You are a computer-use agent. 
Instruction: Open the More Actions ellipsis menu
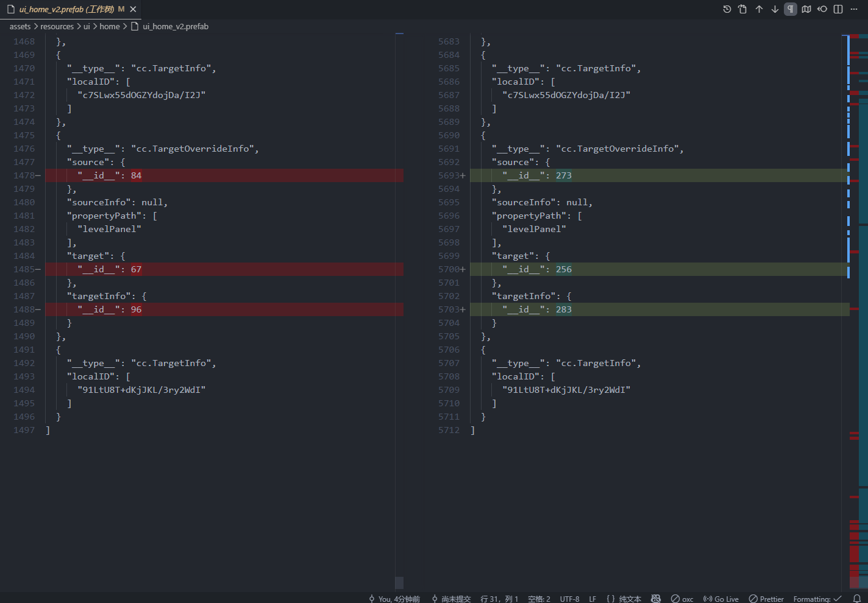854,9
